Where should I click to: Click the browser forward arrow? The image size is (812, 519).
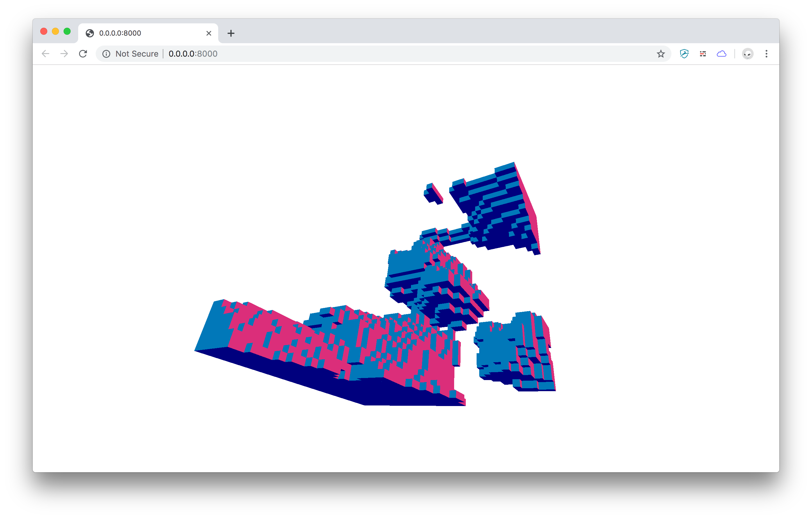click(x=64, y=54)
